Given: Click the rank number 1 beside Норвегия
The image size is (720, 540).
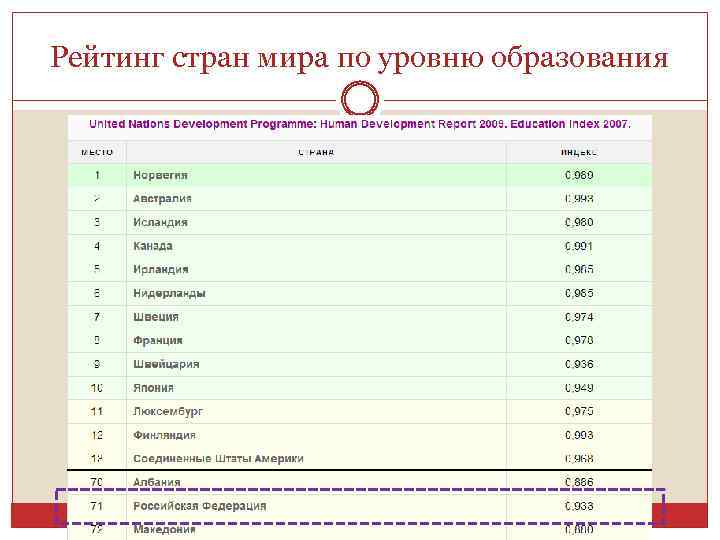Looking at the screenshot, I should pos(97,175).
